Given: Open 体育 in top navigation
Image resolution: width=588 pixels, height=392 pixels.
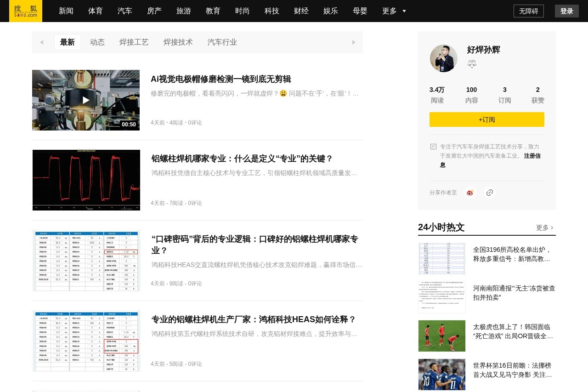Looking at the screenshot, I should pyautogui.click(x=96, y=11).
